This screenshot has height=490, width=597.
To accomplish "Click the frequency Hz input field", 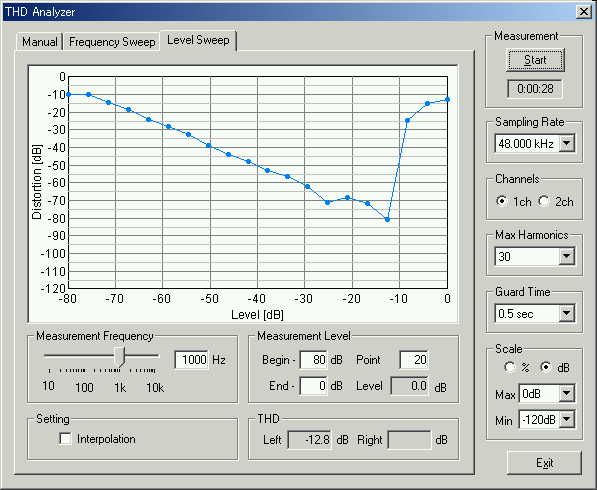I will tap(192, 359).
